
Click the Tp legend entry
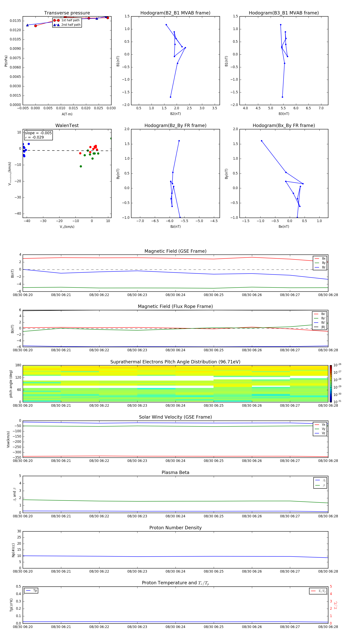[31, 591]
